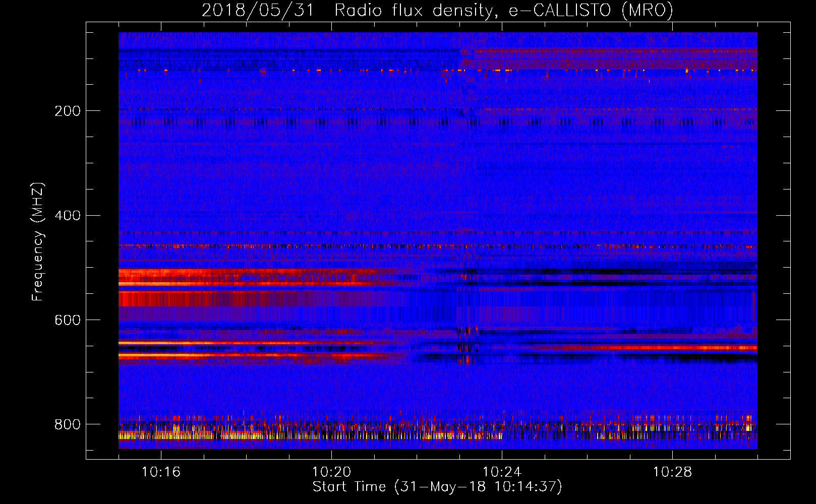Click the 10:28 time tick label

pyautogui.click(x=672, y=472)
